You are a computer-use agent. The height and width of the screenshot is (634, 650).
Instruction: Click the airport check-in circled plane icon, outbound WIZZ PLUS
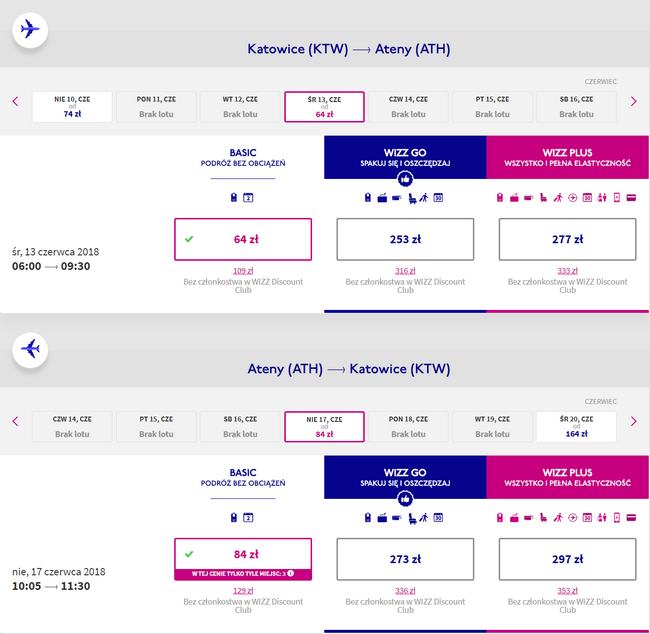tap(572, 198)
